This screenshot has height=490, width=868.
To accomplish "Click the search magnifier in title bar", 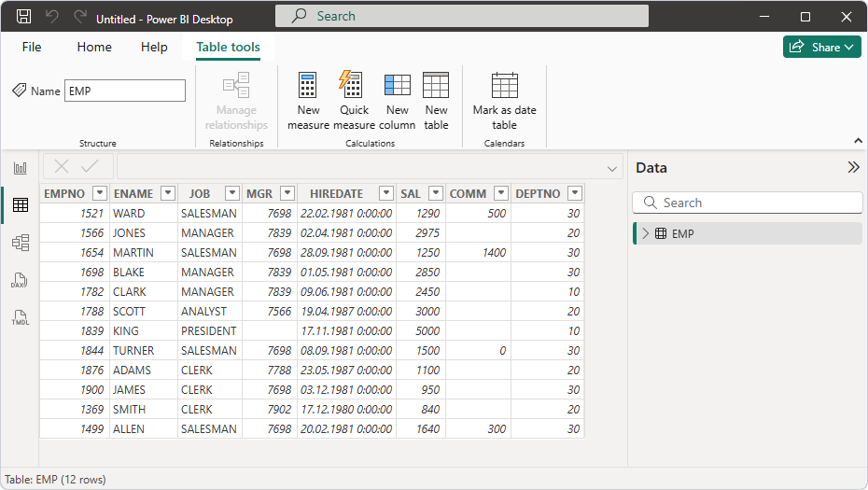I will (300, 16).
